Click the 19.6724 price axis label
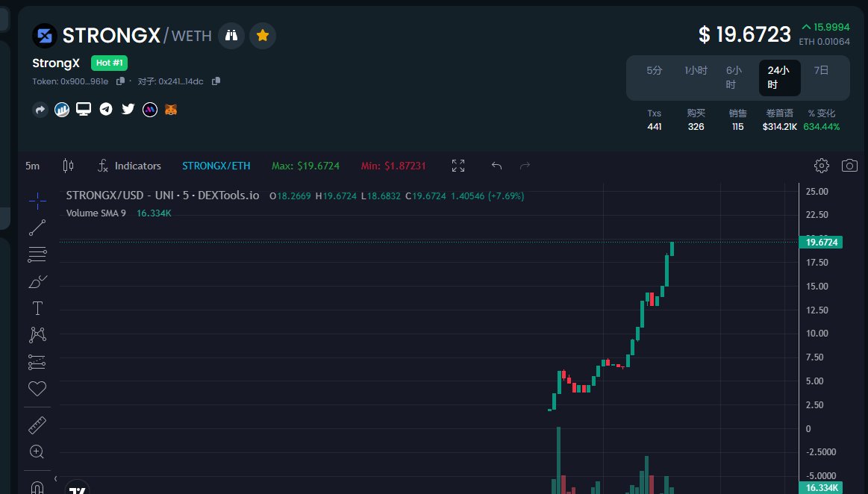 (821, 243)
